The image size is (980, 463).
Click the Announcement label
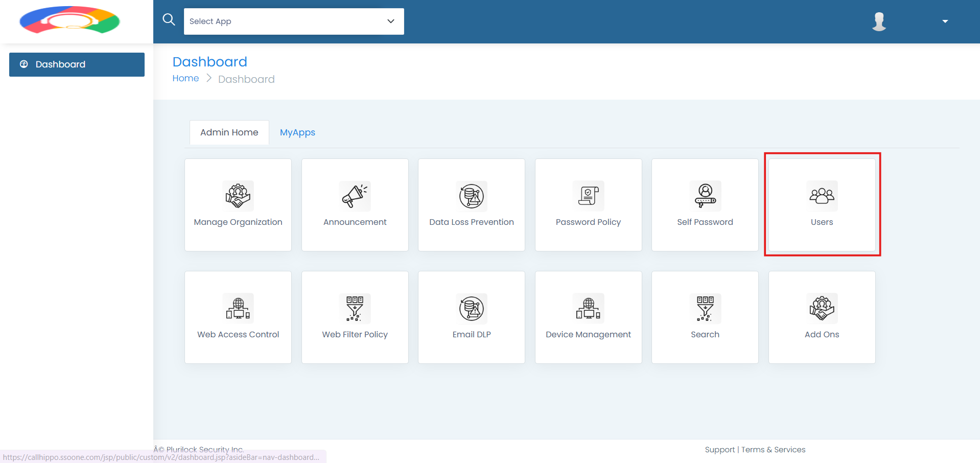tap(355, 222)
